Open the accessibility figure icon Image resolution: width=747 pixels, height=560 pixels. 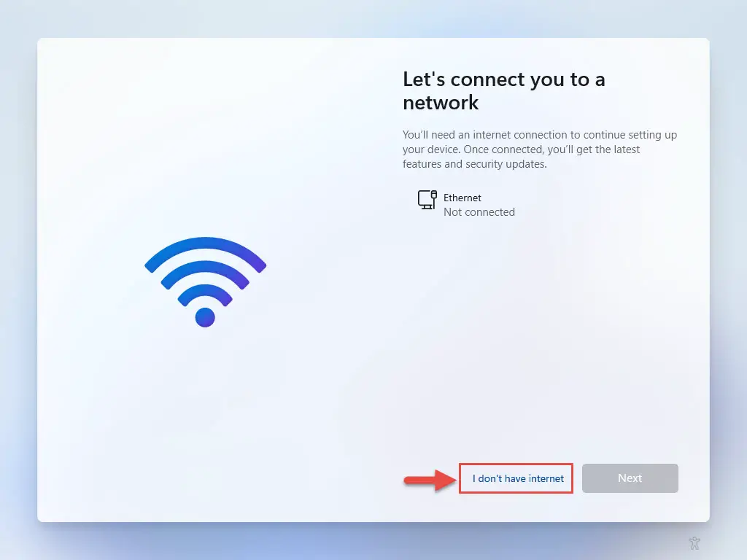(694, 542)
